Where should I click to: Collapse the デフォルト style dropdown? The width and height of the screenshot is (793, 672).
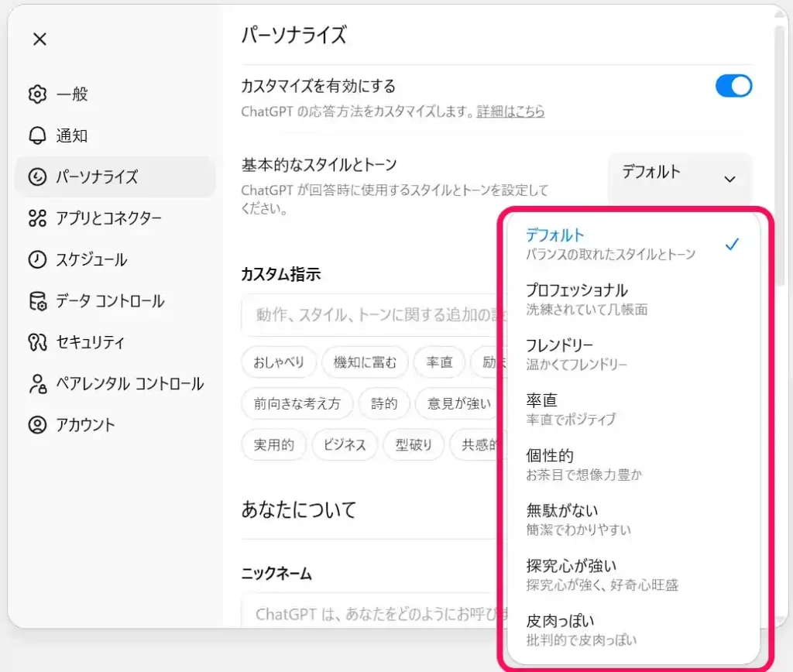click(679, 178)
